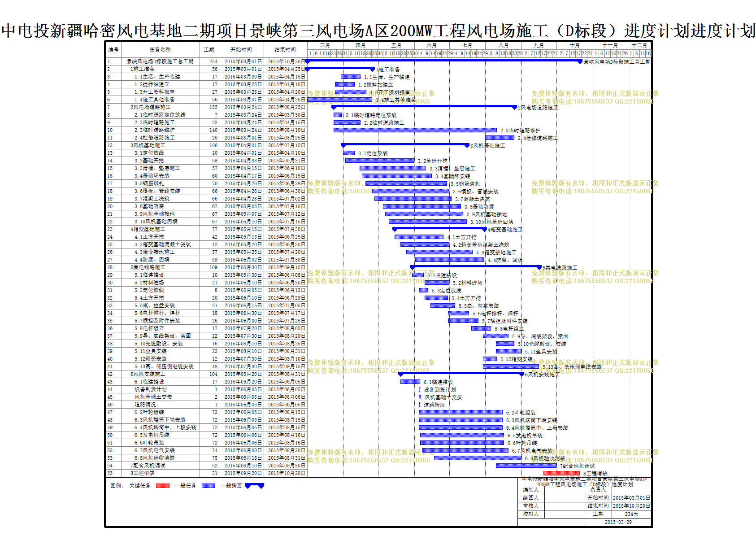Select task name cell 5.9导、底线架设，紧固
This screenshot has height=549, width=756.
coord(161,336)
